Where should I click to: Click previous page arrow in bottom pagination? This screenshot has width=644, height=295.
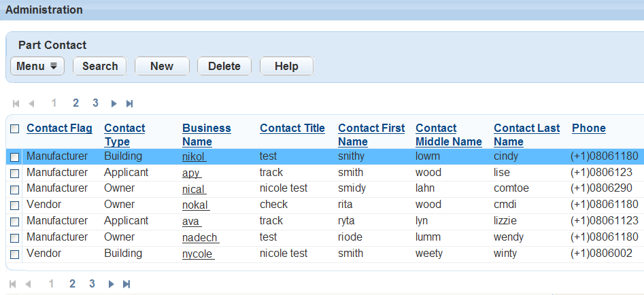tap(29, 284)
